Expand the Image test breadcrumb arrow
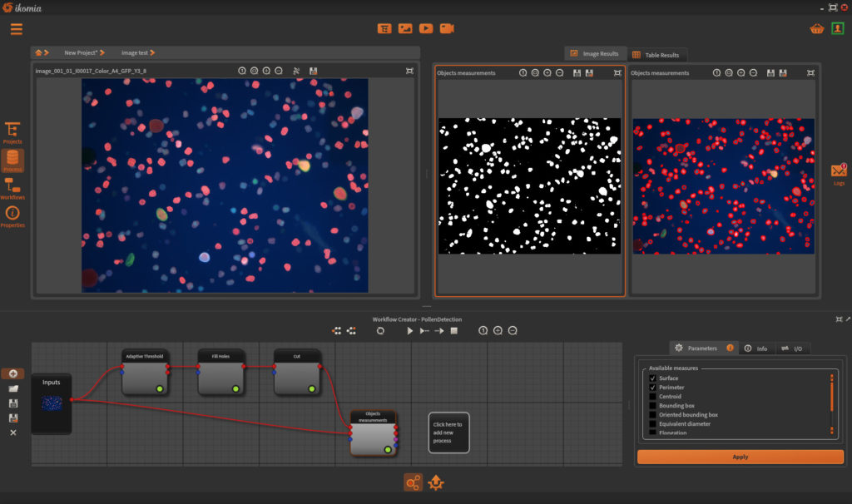The width and height of the screenshot is (852, 504). (152, 52)
